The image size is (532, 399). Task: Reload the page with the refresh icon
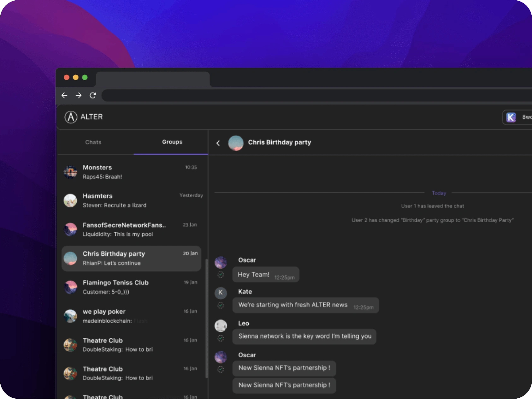pyautogui.click(x=93, y=95)
